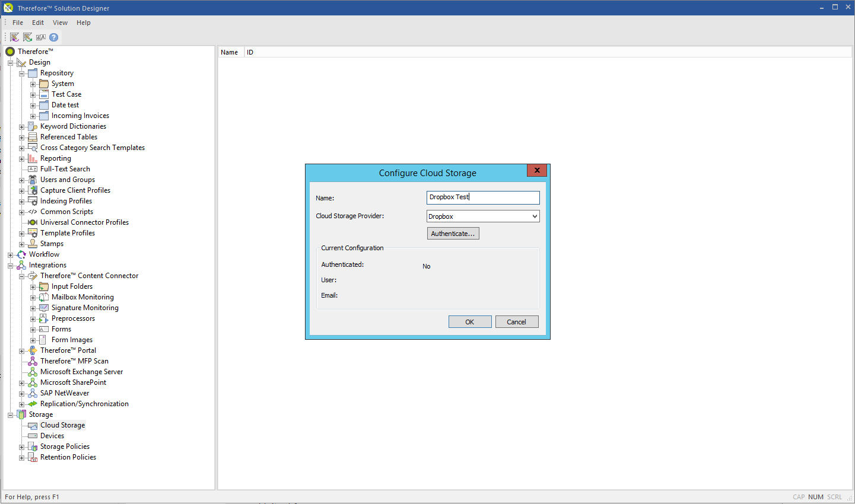This screenshot has width=855, height=504.
Task: Open the View menu
Action: click(60, 22)
